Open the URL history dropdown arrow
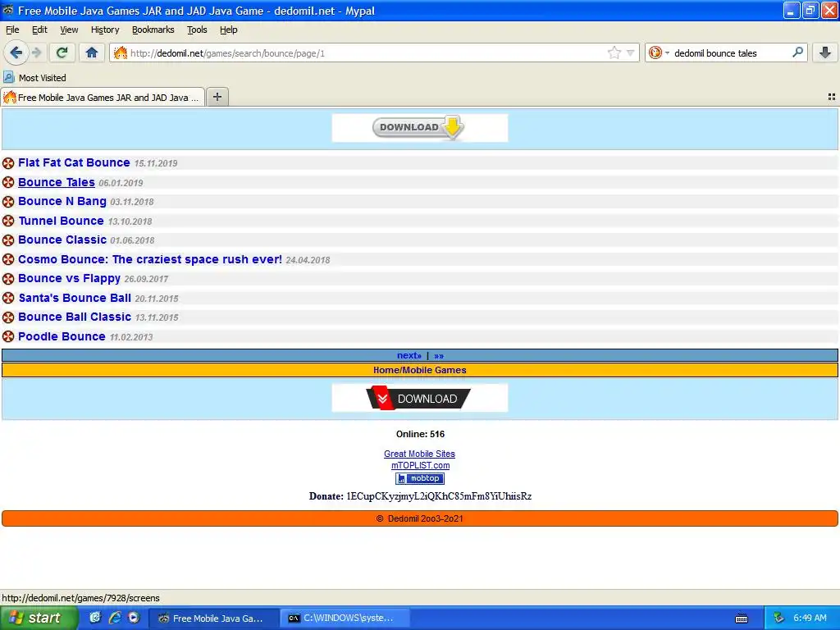The width and height of the screenshot is (840, 630). (631, 52)
